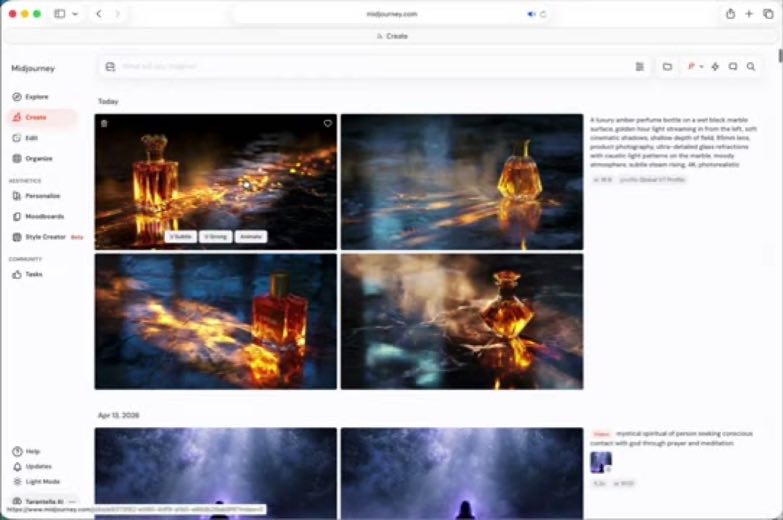Click the midjourney.com address bar
The image size is (783, 520).
tap(392, 14)
